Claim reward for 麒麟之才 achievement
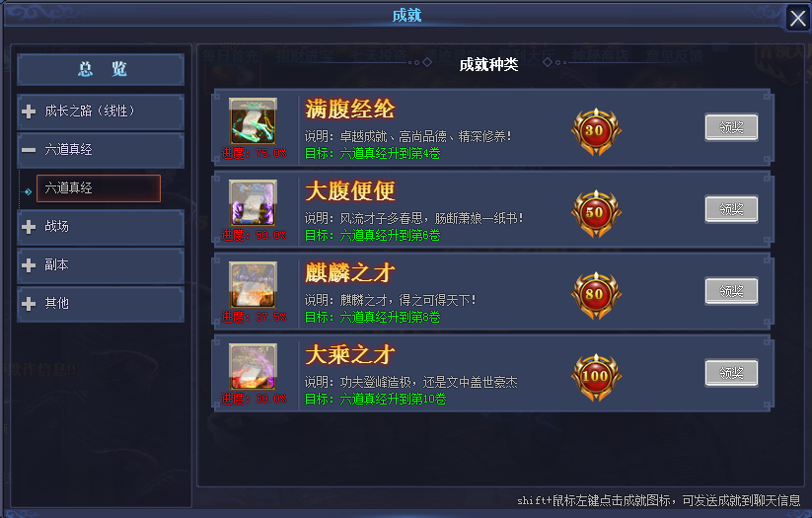The width and height of the screenshot is (812, 518). (x=731, y=291)
